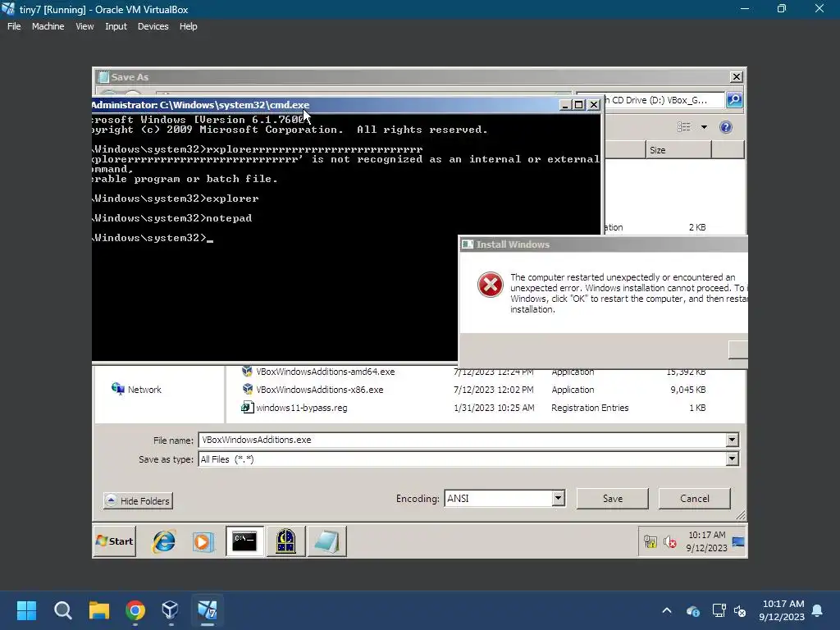
Task: Click the guest muted volume tray icon
Action: pos(669,542)
